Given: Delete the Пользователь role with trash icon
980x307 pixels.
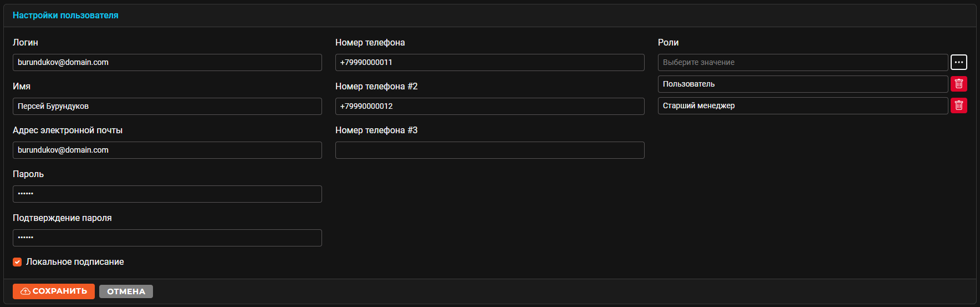Looking at the screenshot, I should [959, 84].
